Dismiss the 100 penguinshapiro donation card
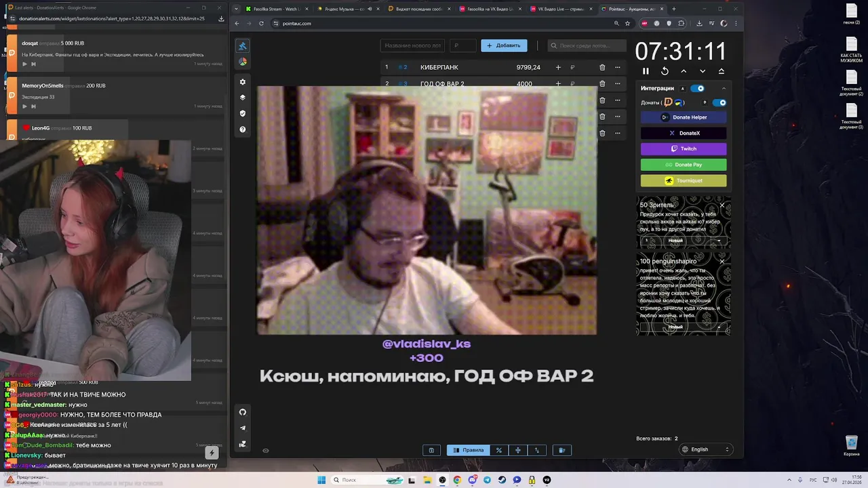This screenshot has height=488, width=868. click(722, 261)
